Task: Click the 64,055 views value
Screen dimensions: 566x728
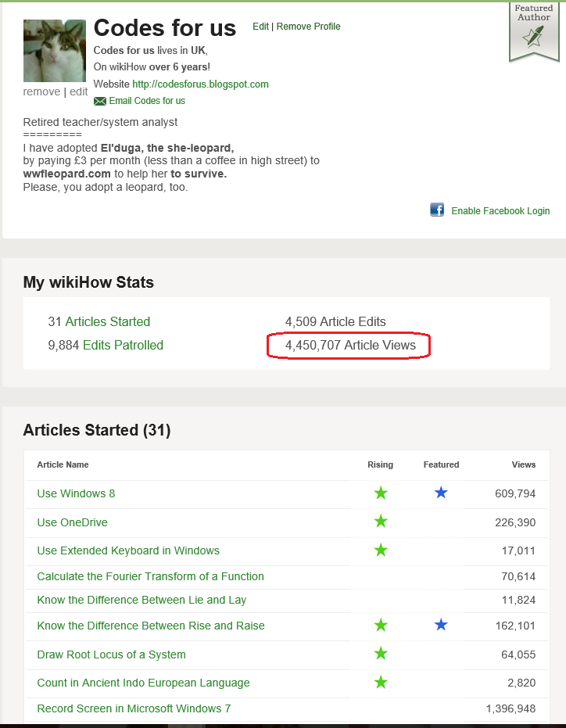Action: tap(518, 654)
